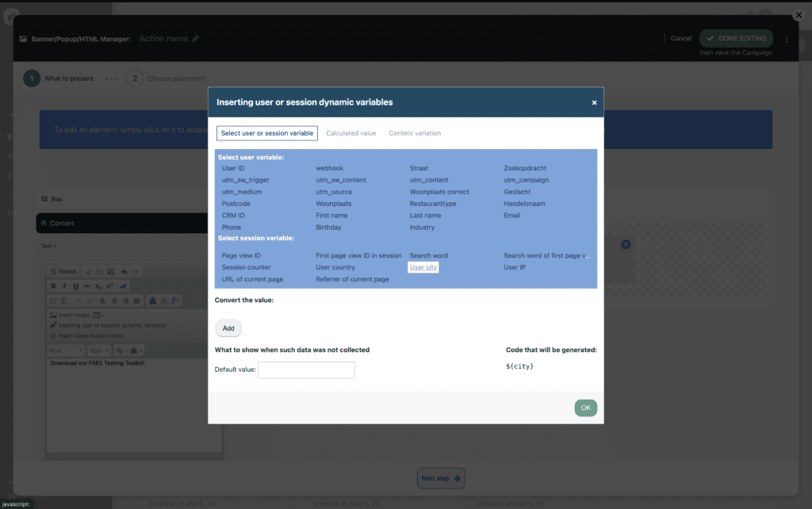Open the Size dropdown in the editor
The height and width of the screenshot is (509, 812).
(99, 350)
